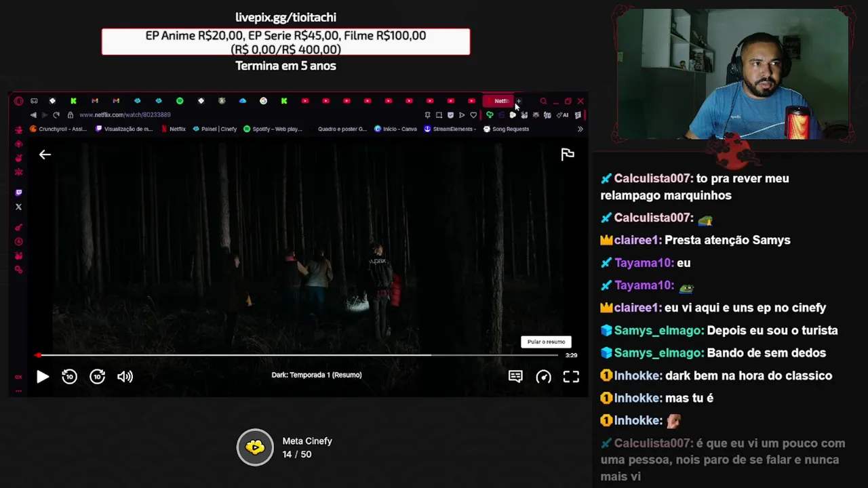Viewport: 868px width, 488px height.
Task: Click the livepix donation goal bar
Action: point(285,42)
